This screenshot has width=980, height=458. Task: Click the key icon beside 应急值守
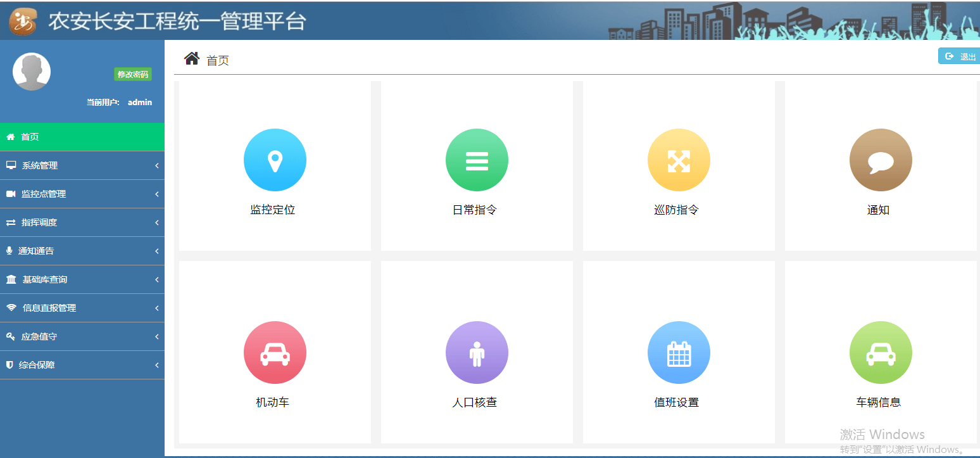[11, 336]
